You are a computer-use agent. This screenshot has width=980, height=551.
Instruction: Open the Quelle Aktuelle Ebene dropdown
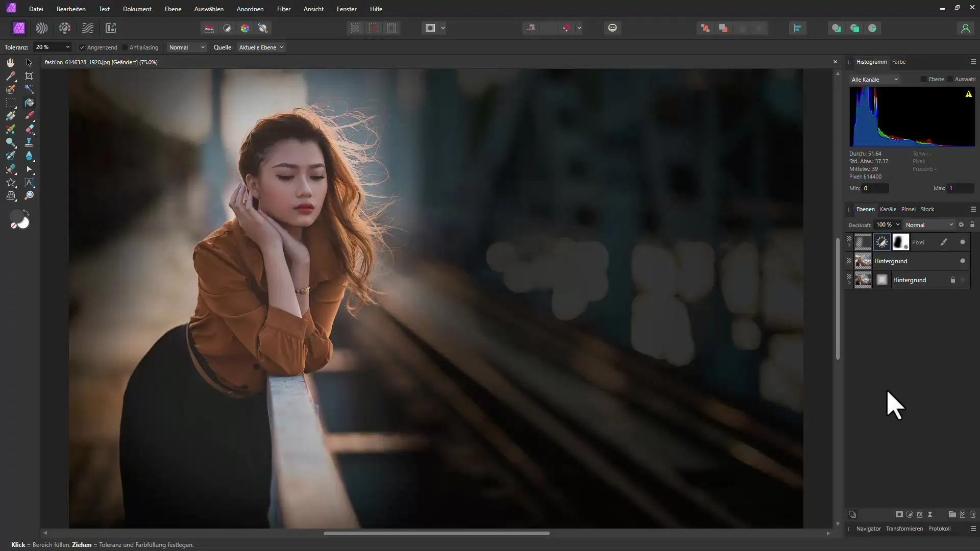click(261, 47)
